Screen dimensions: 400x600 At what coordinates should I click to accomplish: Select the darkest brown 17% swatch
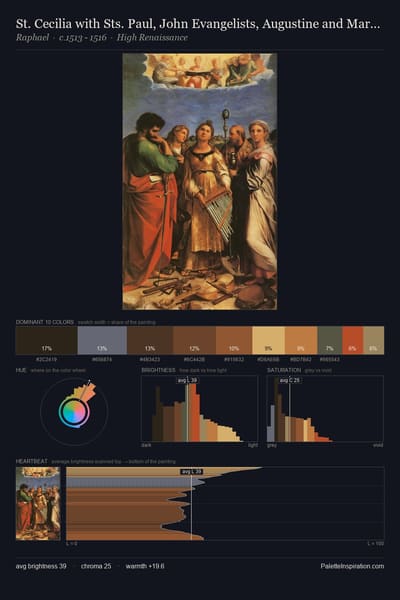(x=47, y=340)
